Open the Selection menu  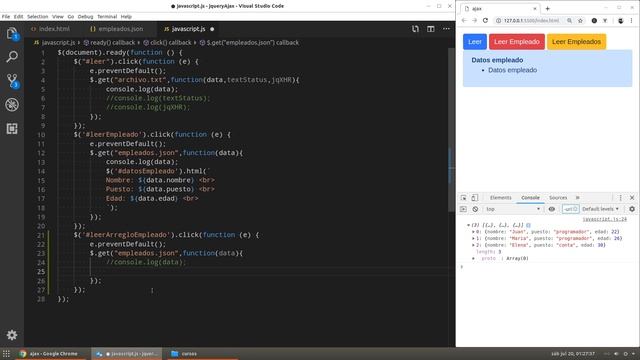38,17
